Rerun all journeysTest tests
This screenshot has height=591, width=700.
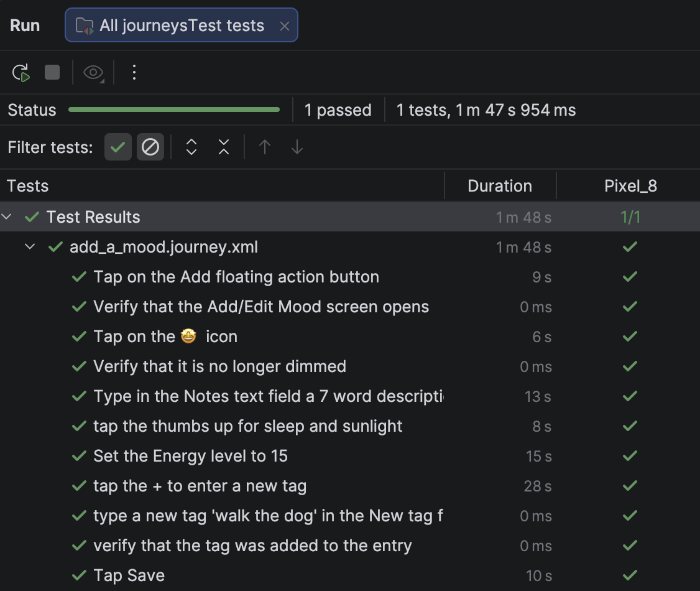pyautogui.click(x=21, y=72)
